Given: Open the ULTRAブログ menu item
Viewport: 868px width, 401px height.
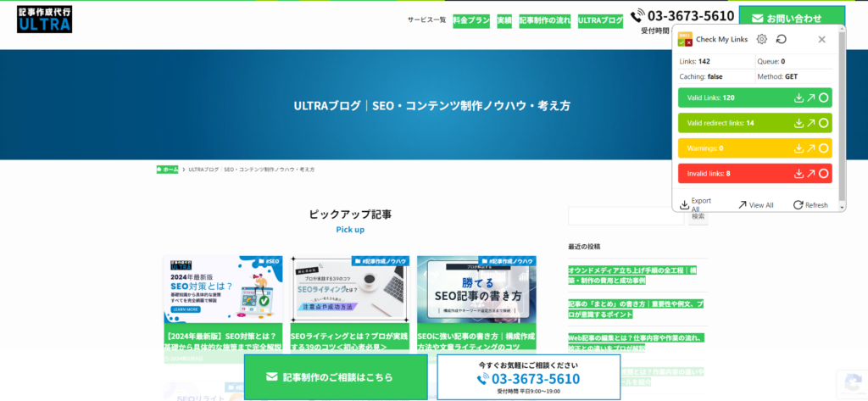Looking at the screenshot, I should click(x=600, y=20).
